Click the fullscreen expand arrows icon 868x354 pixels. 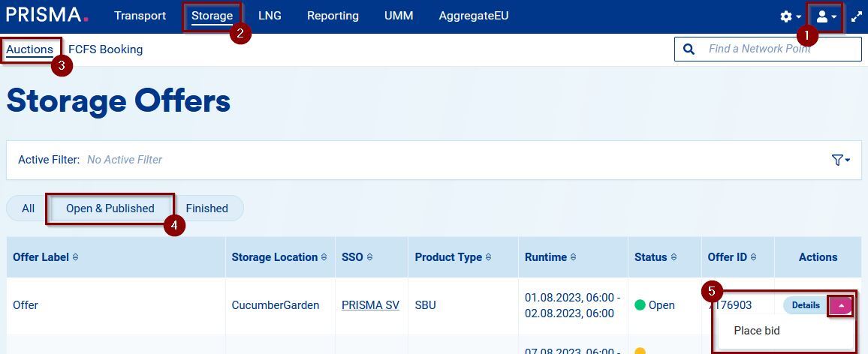[x=856, y=16]
